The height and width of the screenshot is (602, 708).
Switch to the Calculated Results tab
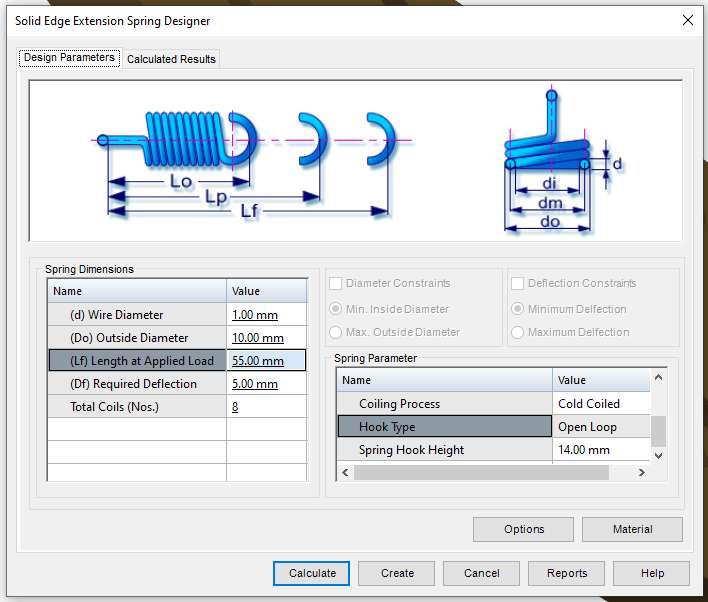click(171, 59)
